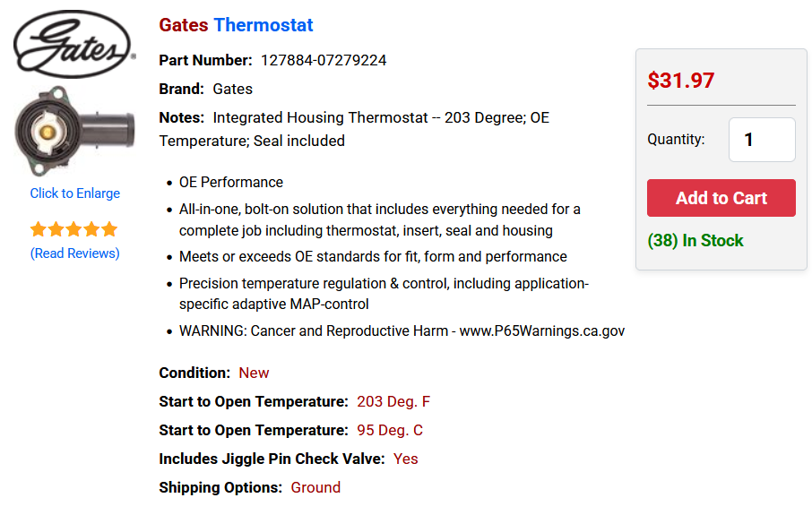Click the Jiggle Pin Check Valve Yes value
The width and height of the screenshot is (812, 515).
coord(405,459)
